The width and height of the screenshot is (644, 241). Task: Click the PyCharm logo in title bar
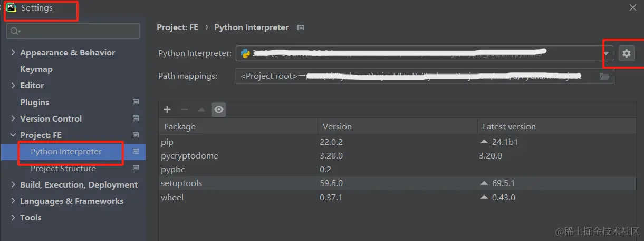[x=11, y=8]
